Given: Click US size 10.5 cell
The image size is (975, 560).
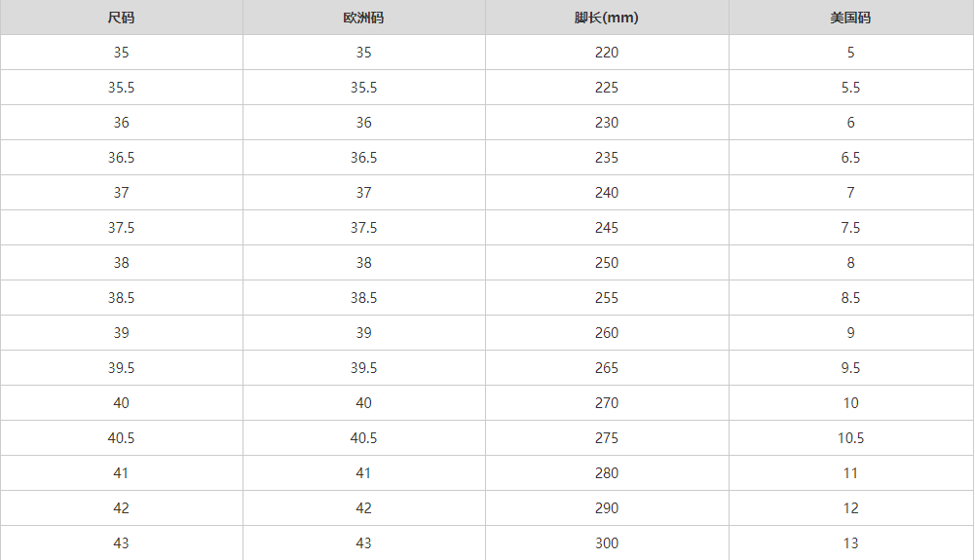Looking at the screenshot, I should click(850, 438).
